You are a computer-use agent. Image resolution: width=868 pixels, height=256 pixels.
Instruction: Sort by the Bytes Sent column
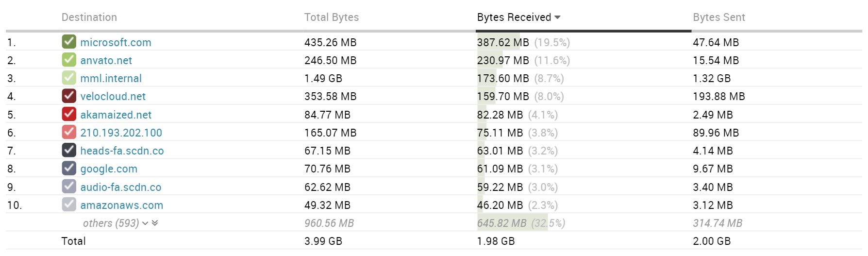click(x=718, y=17)
